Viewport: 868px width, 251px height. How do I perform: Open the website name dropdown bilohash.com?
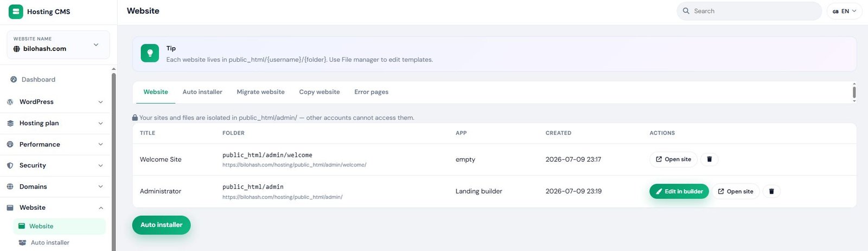coord(59,44)
